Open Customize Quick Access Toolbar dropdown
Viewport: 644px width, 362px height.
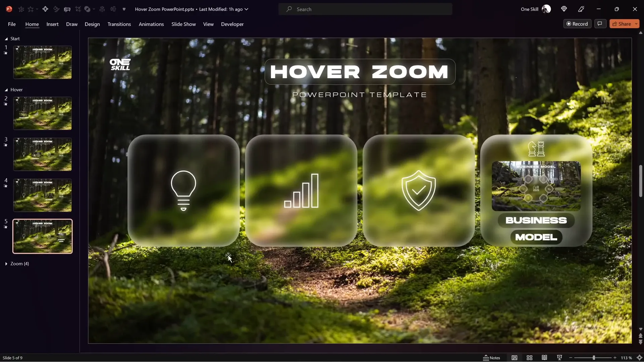tap(124, 9)
